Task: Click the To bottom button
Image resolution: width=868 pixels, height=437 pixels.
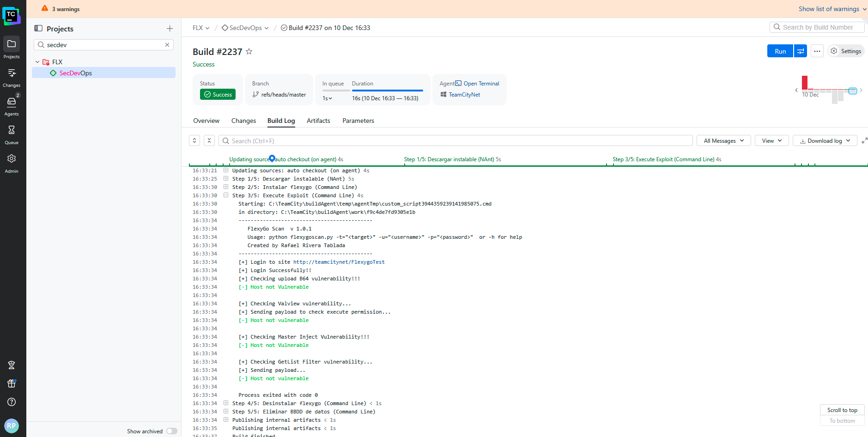Action: (x=842, y=421)
